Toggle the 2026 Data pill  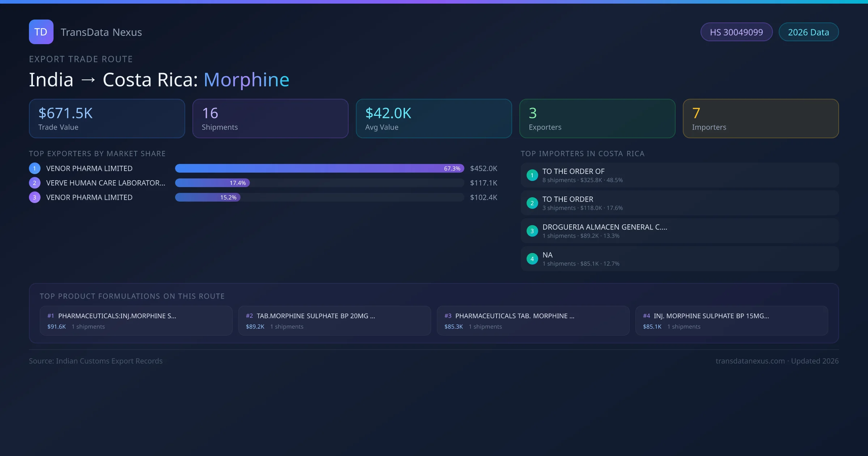pyautogui.click(x=808, y=32)
